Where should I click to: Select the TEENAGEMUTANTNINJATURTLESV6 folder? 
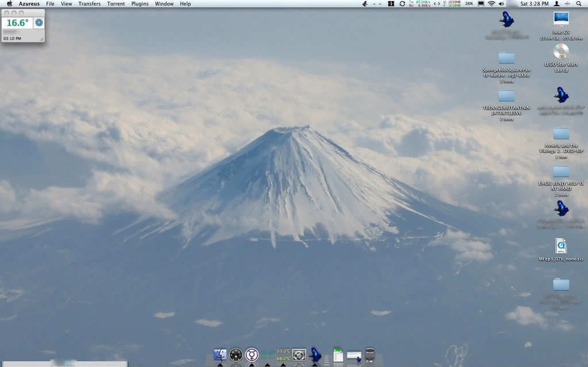(506, 95)
